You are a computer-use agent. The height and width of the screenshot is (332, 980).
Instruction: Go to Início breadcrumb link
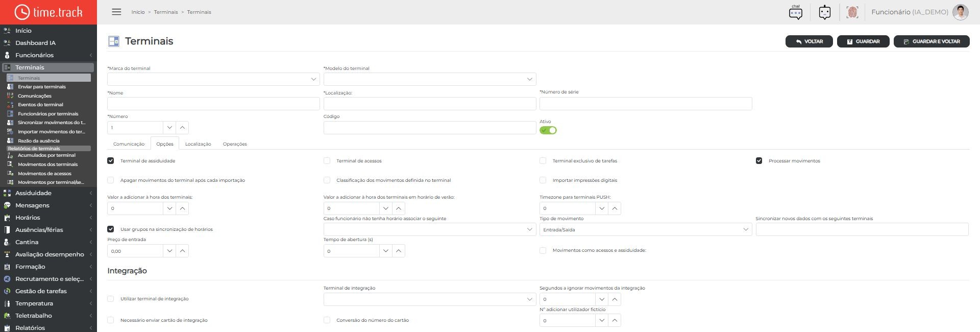[x=138, y=12]
